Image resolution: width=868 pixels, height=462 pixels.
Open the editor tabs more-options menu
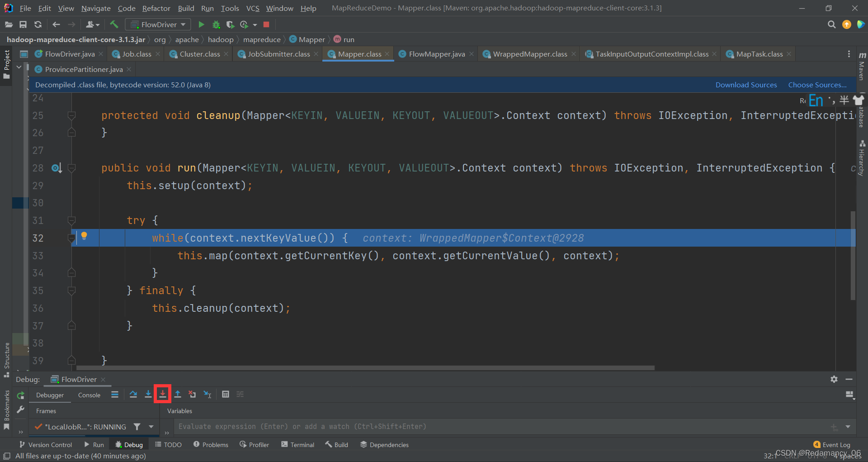(849, 54)
